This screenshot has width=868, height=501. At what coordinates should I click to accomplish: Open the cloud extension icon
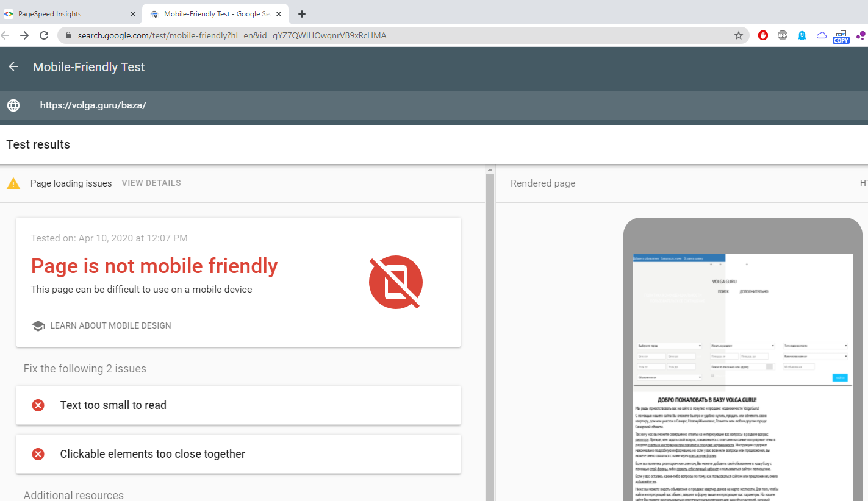[822, 35]
